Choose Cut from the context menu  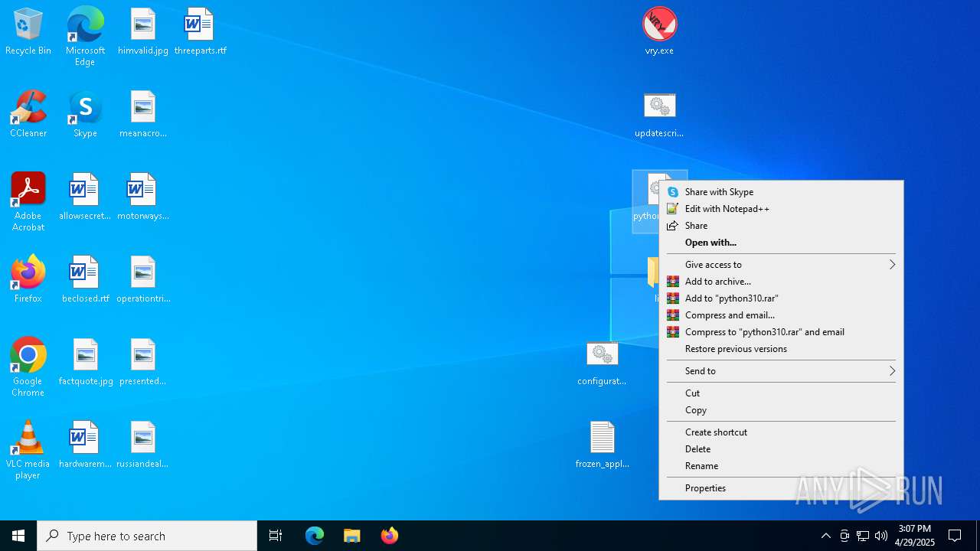(781, 393)
